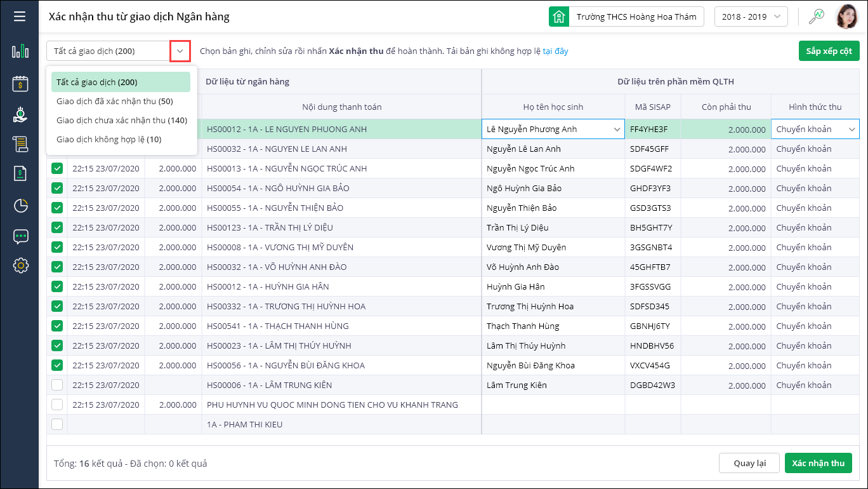Tick the Lâm Trung Kiên row checkbox
Screen dimensions: 868x489
pos(57,385)
